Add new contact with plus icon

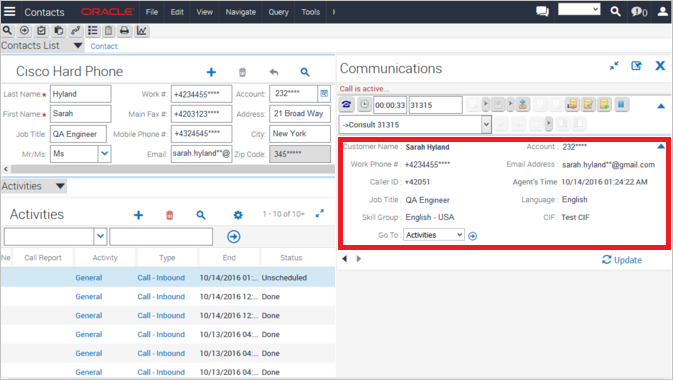click(211, 72)
